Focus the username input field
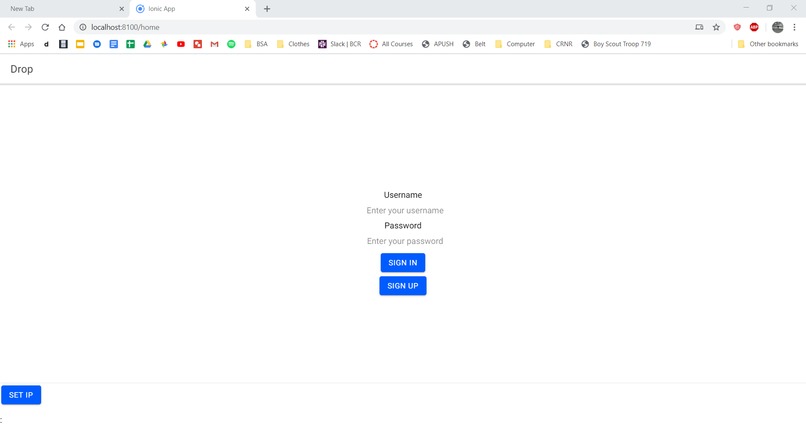Image resolution: width=806 pixels, height=427 pixels. click(405, 211)
